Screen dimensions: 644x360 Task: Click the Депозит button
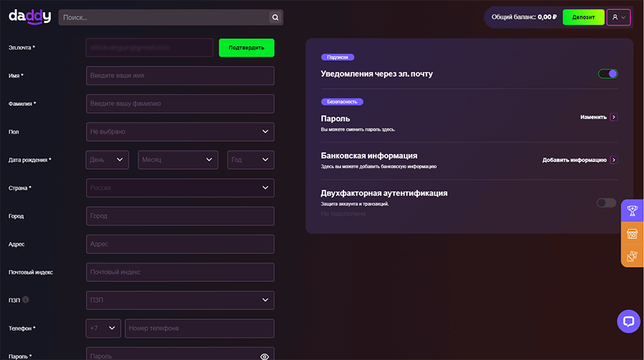[x=583, y=17]
